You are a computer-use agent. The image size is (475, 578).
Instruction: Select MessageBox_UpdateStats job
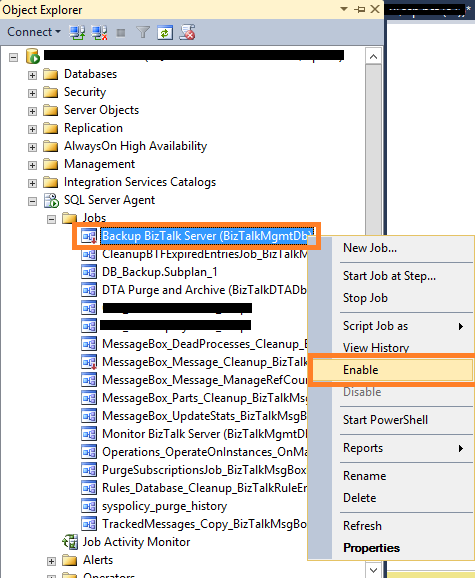[x=205, y=416]
